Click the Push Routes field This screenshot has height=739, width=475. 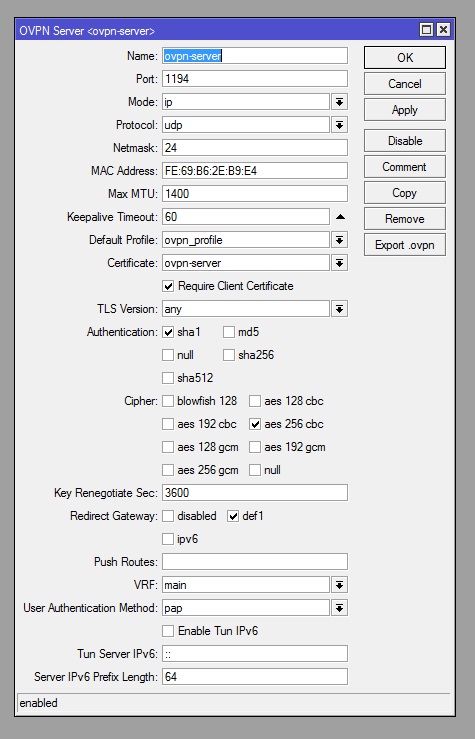[x=255, y=562]
